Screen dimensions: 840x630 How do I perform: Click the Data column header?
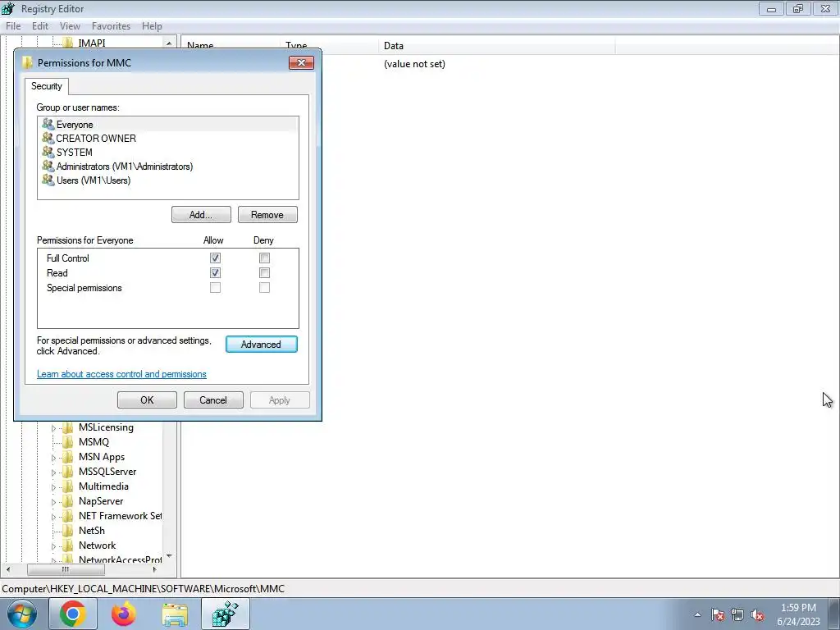(x=496, y=46)
